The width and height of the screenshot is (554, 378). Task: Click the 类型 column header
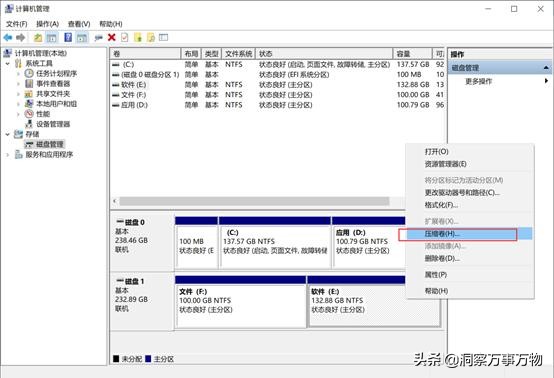tap(212, 54)
